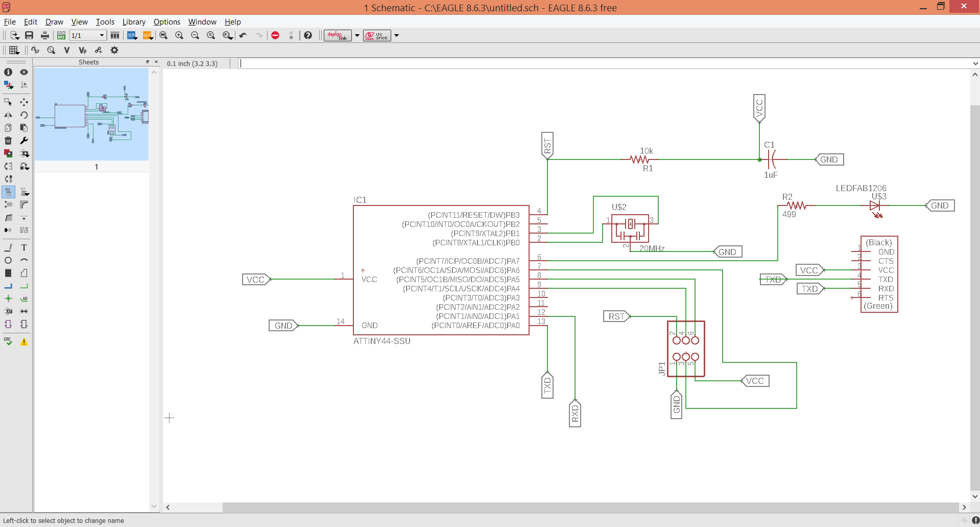The width and height of the screenshot is (980, 527).
Task: Select the Delete trash can tool
Action: click(x=8, y=141)
